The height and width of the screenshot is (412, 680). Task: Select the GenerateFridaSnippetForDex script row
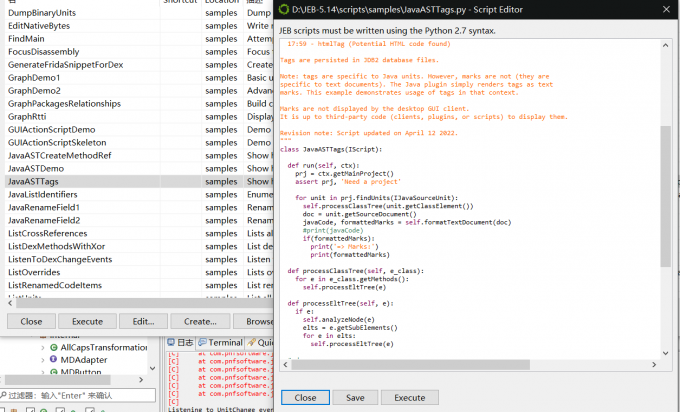pyautogui.click(x=139, y=65)
